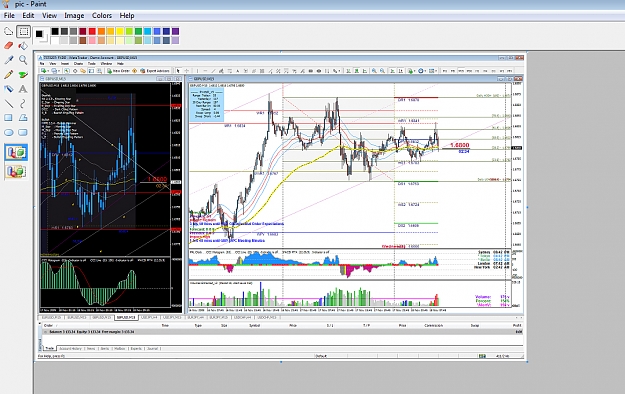Click the foreground/background color indicator box
625x394 pixels.
click(x=41, y=35)
